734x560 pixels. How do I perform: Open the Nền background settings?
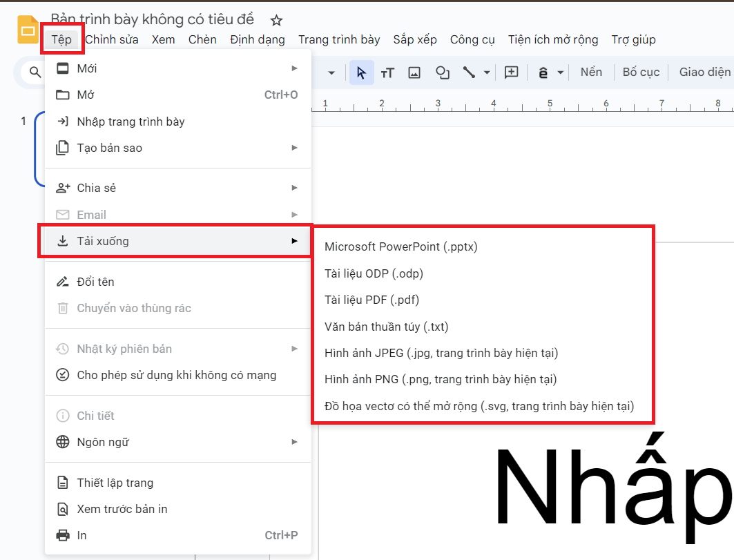point(591,72)
